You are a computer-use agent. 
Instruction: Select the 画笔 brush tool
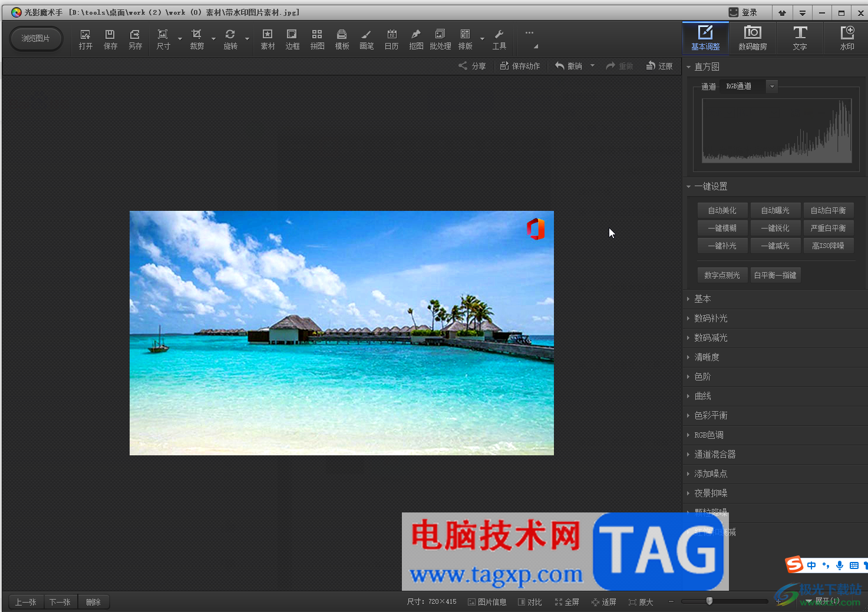click(x=367, y=39)
